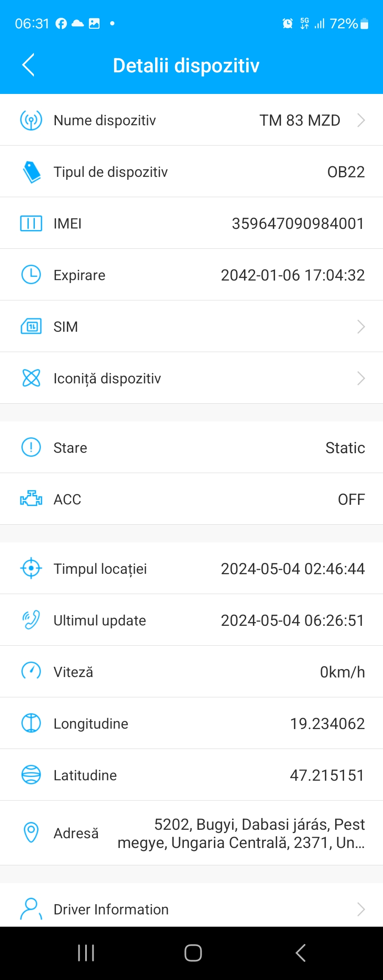Tap the Expirare clock icon
This screenshot has height=980, width=383.
[31, 275]
